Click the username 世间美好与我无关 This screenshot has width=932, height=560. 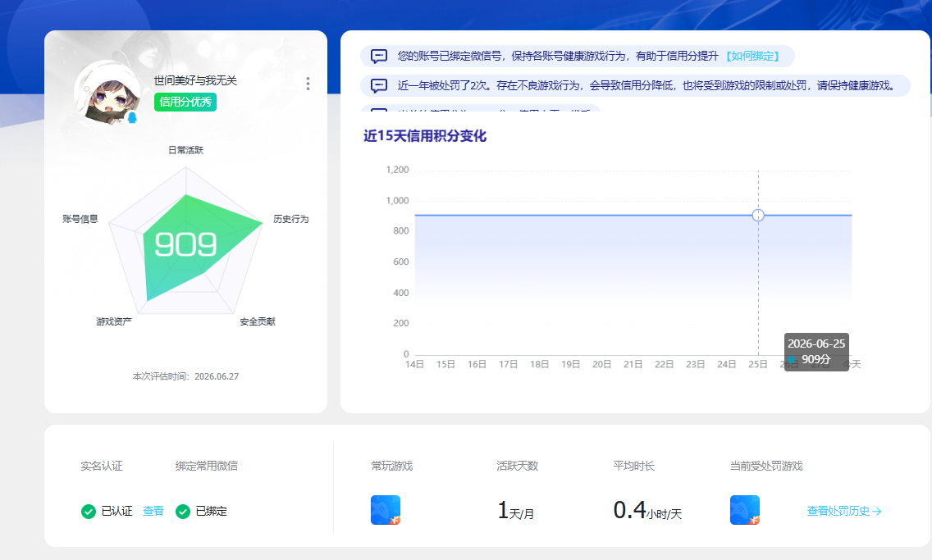point(195,81)
